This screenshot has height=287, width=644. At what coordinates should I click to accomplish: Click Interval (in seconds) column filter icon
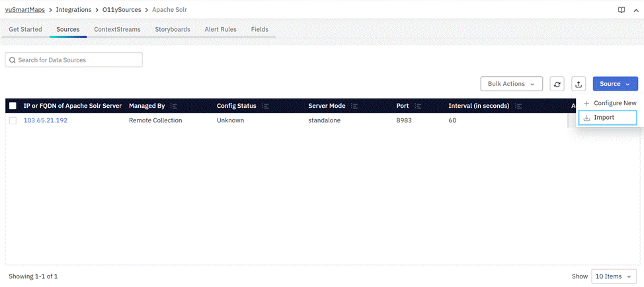tap(518, 106)
